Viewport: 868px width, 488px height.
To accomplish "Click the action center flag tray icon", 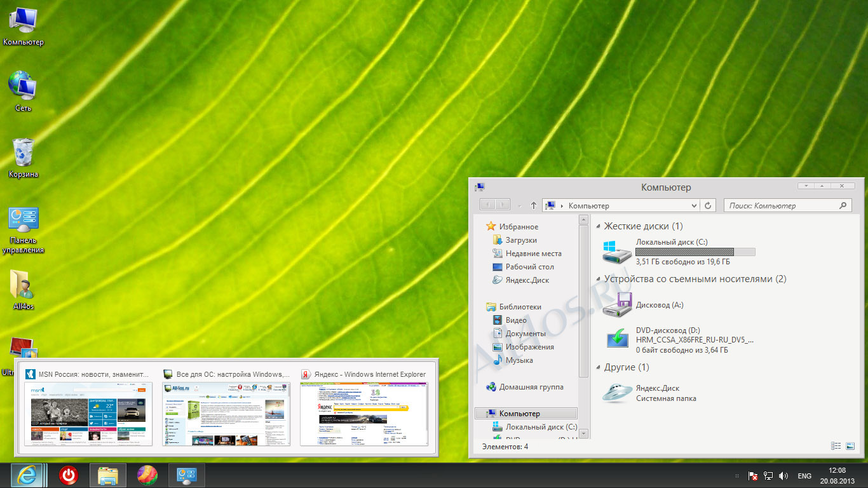I will (752, 475).
